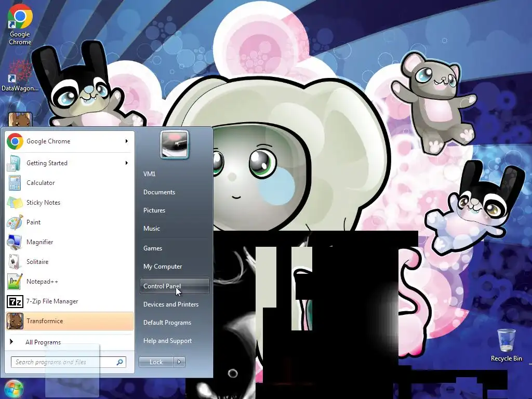
Task: Open Help and Support
Action: [x=167, y=341]
